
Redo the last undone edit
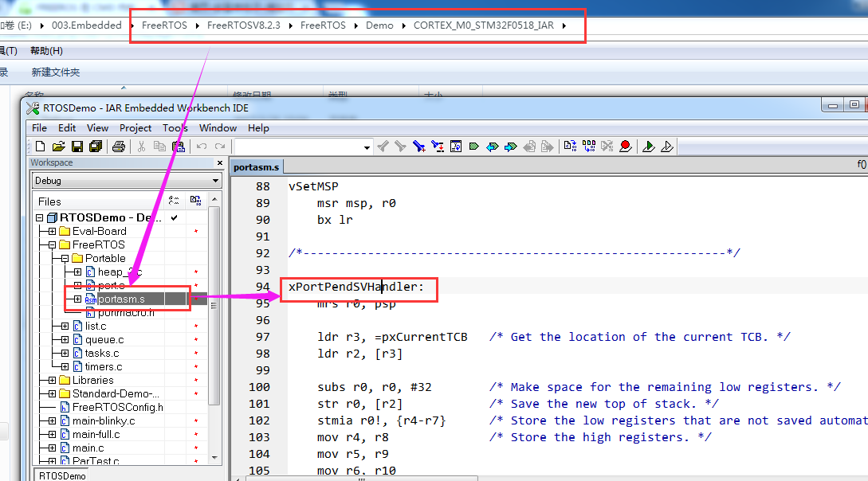220,147
